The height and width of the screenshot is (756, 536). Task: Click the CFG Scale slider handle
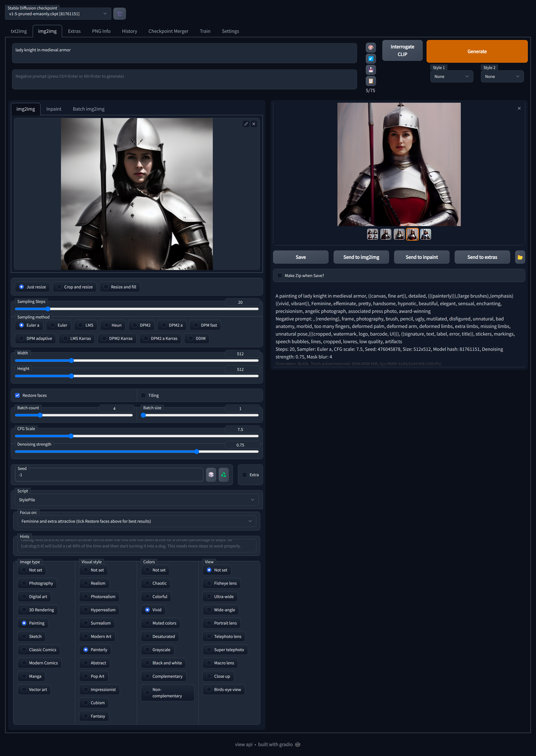pos(71,436)
